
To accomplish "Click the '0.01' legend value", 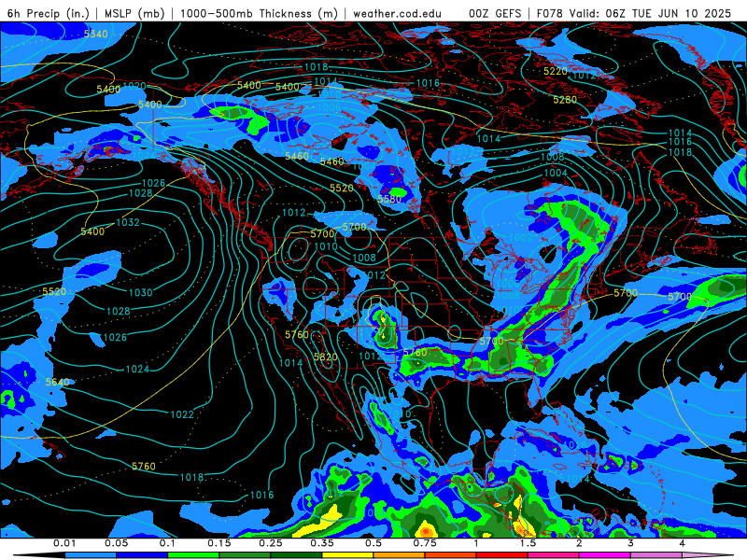I will click(x=64, y=543).
